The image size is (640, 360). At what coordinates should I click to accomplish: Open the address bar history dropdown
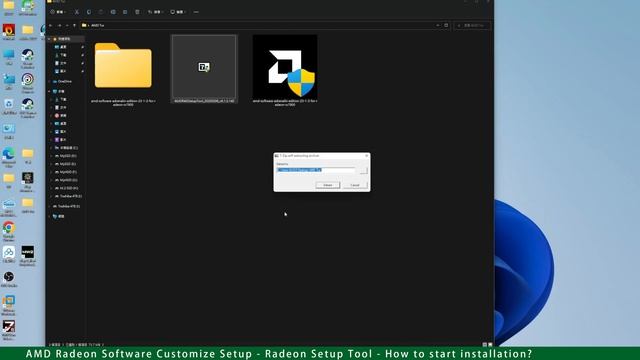(438, 25)
